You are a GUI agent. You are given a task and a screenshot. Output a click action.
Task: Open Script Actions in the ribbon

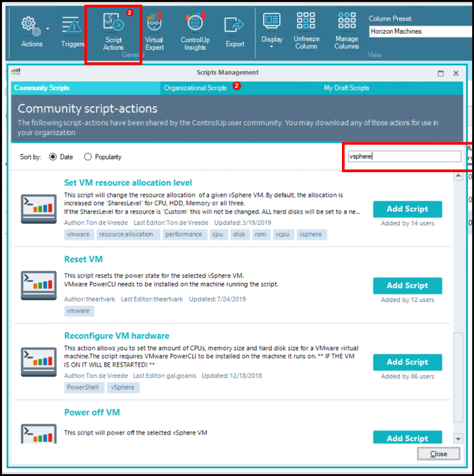[x=113, y=31]
